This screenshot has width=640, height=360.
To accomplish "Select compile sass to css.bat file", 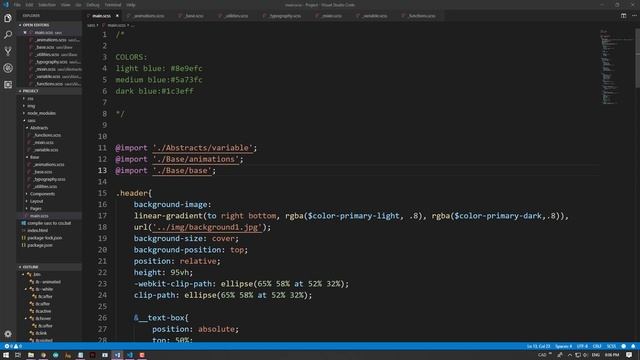I will 49,223.
